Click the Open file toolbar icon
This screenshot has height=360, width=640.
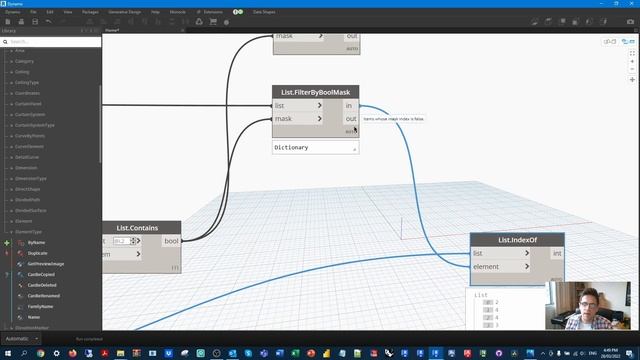coord(21,22)
